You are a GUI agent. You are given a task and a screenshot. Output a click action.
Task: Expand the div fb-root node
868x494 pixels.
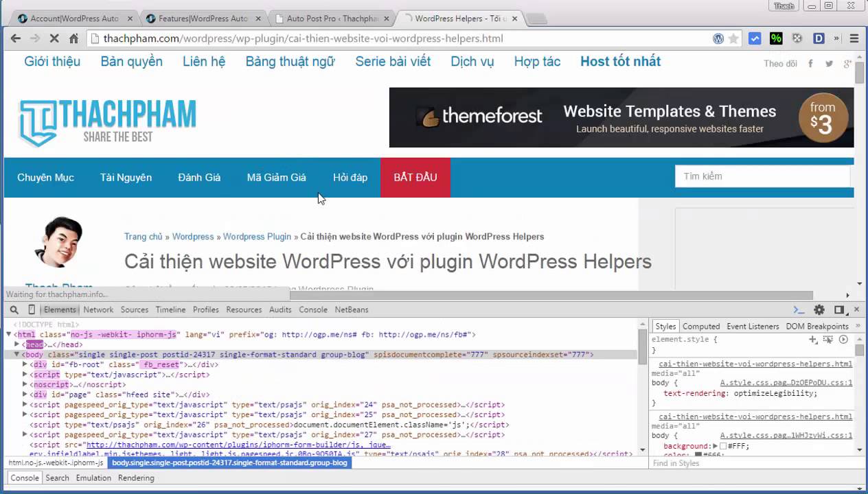click(25, 364)
